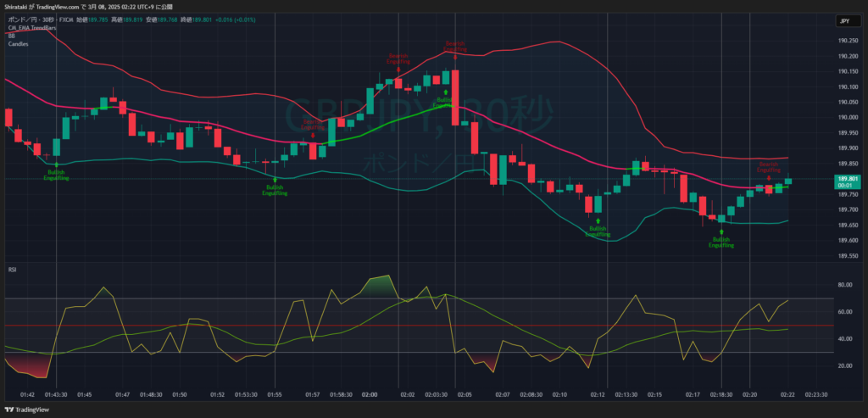This screenshot has width=868, height=418.
Task: Click the 01:53:30 time axis label
Action: [x=246, y=395]
